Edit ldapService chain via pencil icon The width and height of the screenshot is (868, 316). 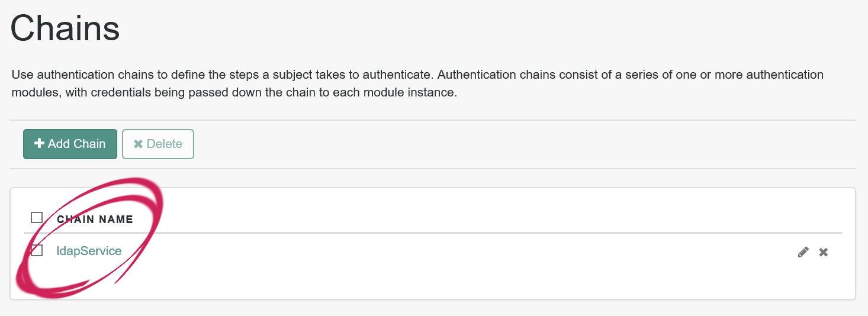[x=803, y=252]
